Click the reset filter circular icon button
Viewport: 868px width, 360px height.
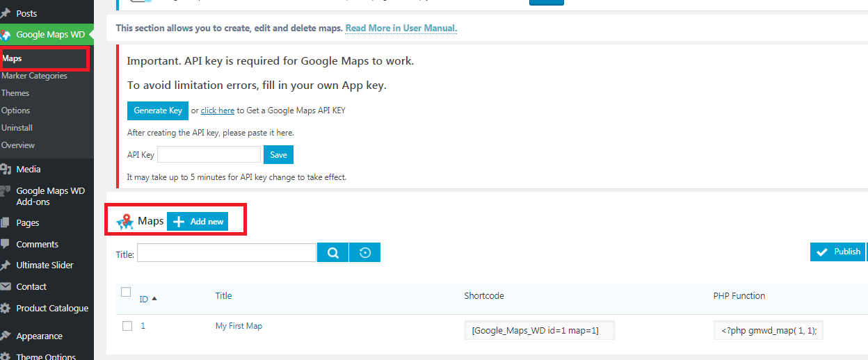(x=364, y=252)
